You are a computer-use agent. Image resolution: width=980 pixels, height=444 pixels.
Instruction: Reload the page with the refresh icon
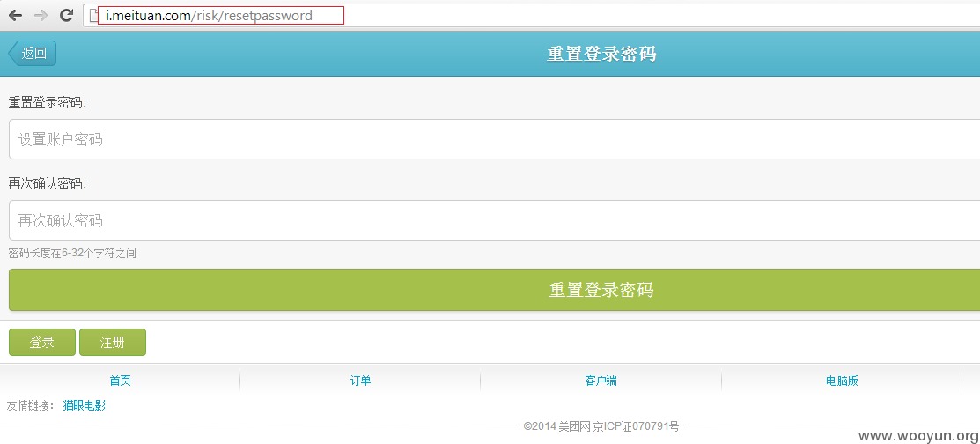click(66, 16)
